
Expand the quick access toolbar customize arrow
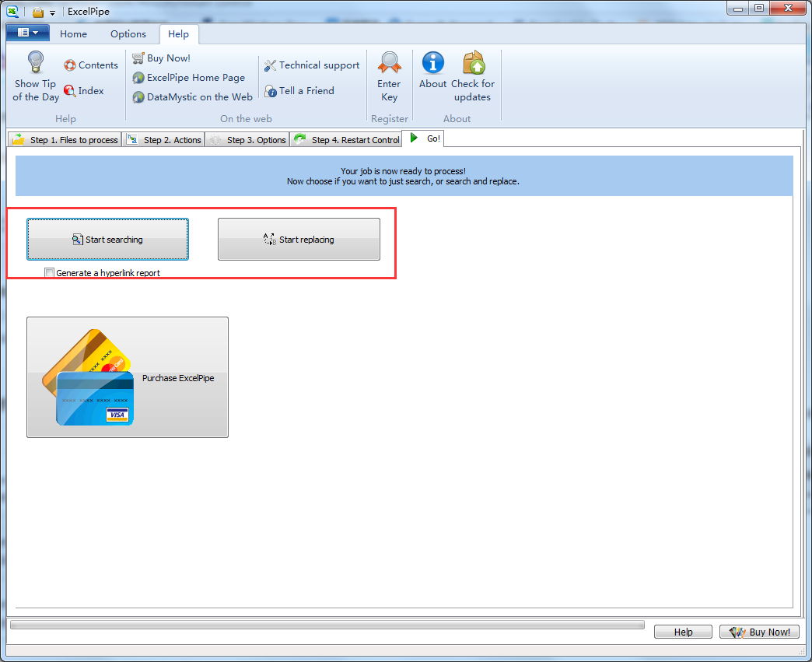[52, 13]
